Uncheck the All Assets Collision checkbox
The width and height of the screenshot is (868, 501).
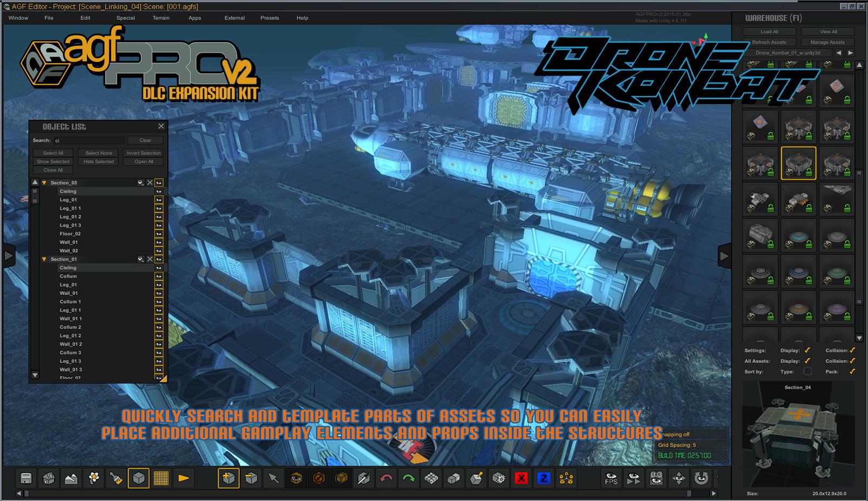pyautogui.click(x=852, y=361)
